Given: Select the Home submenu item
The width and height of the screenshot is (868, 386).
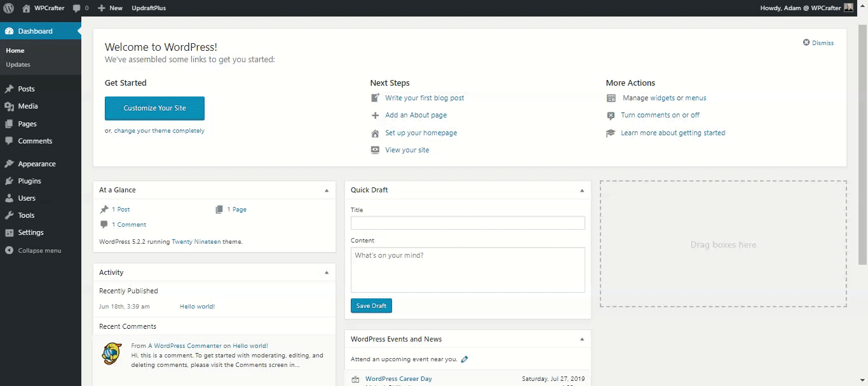Looking at the screenshot, I should (x=15, y=51).
